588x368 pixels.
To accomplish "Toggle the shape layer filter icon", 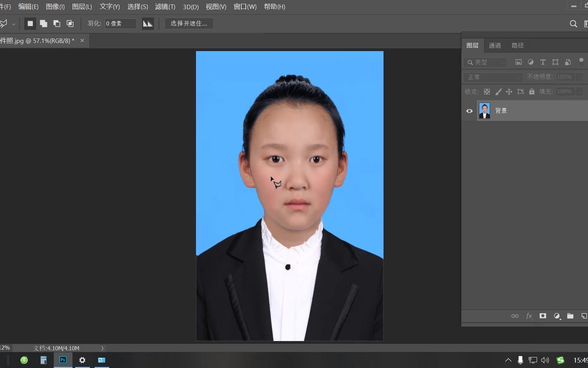I will tap(555, 62).
